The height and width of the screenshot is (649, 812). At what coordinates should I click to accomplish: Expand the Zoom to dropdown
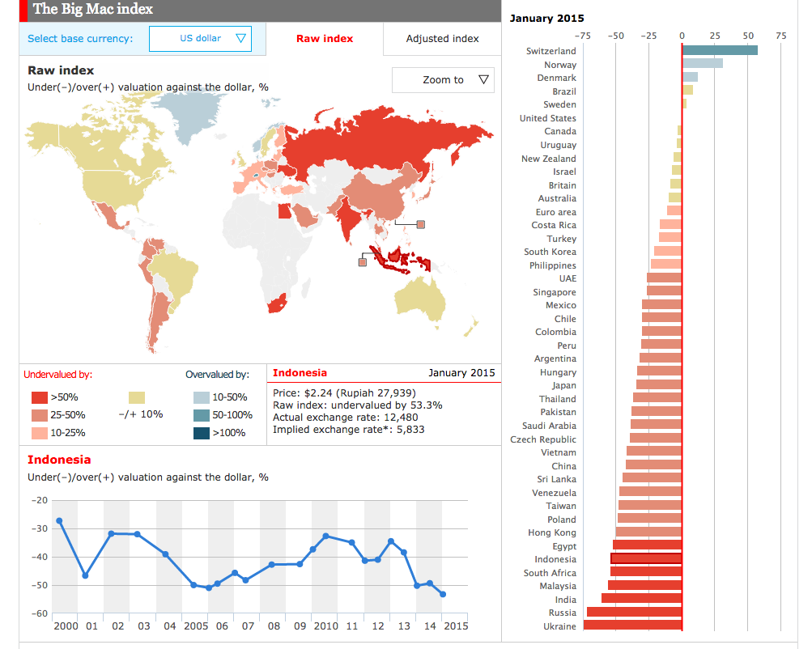[x=443, y=80]
